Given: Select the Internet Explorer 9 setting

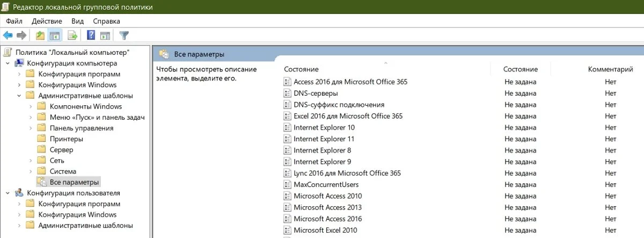Looking at the screenshot, I should 323,162.
